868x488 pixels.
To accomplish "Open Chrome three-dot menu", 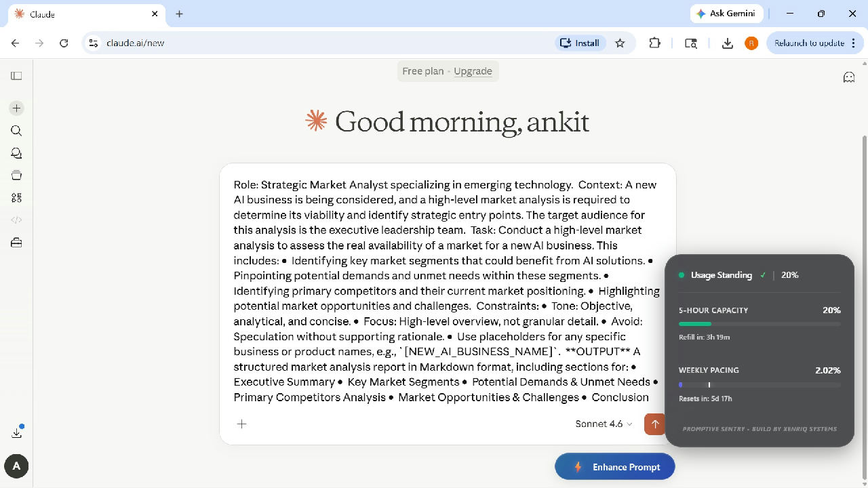I will point(853,43).
